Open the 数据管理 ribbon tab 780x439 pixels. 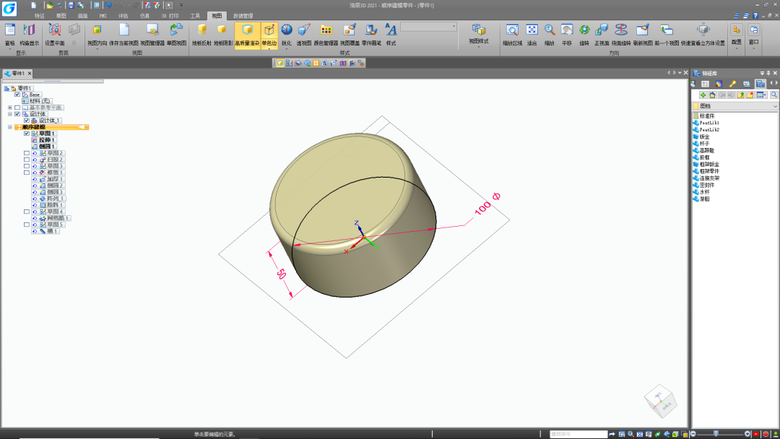coord(243,16)
